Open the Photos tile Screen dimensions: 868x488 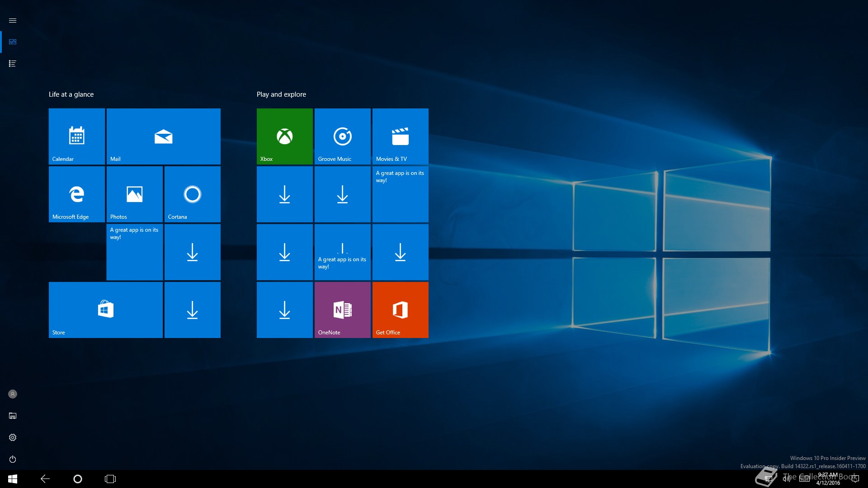click(x=135, y=194)
